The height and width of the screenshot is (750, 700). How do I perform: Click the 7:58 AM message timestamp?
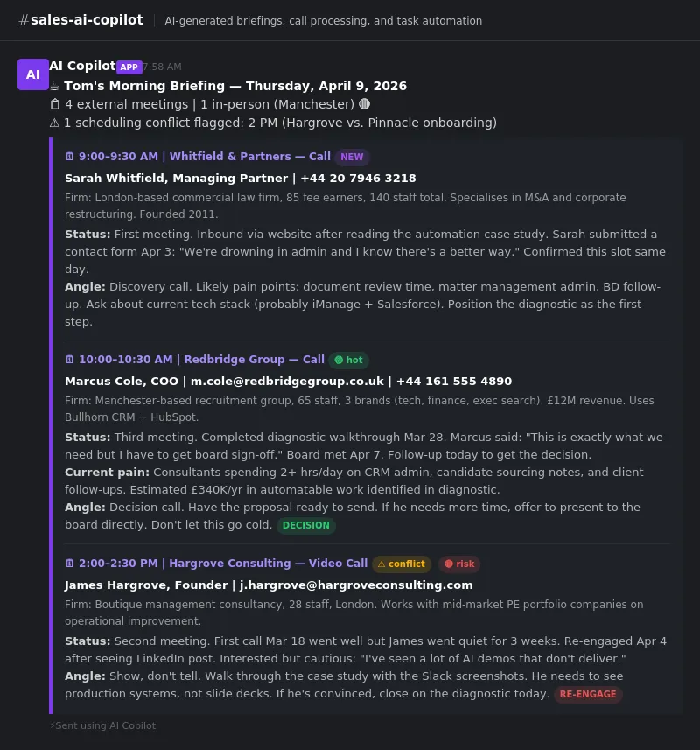tap(162, 67)
